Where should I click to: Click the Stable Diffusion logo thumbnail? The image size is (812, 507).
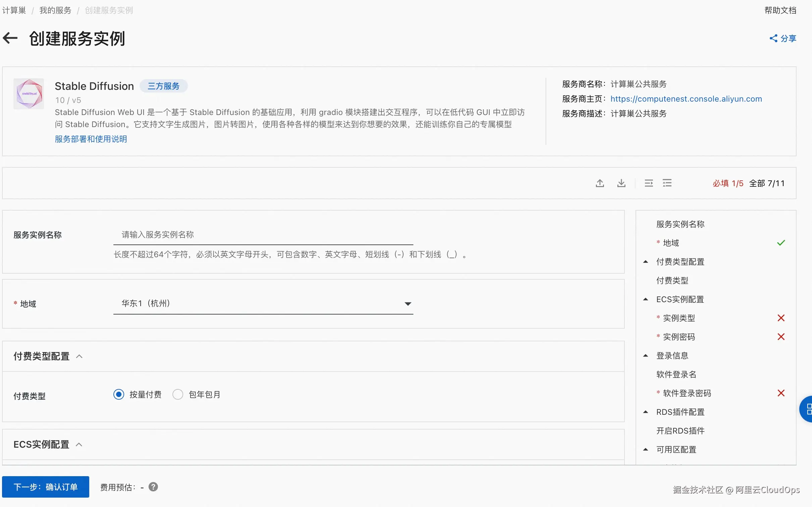(x=29, y=94)
